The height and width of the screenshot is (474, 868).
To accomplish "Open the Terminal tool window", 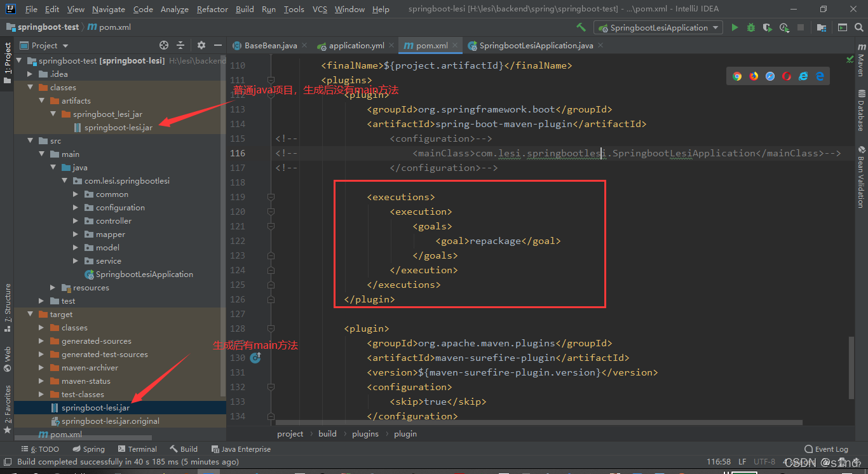I will (137, 449).
